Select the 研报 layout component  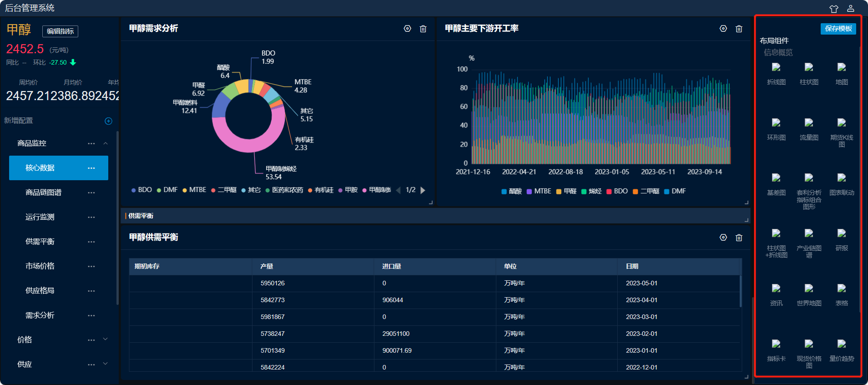point(842,240)
